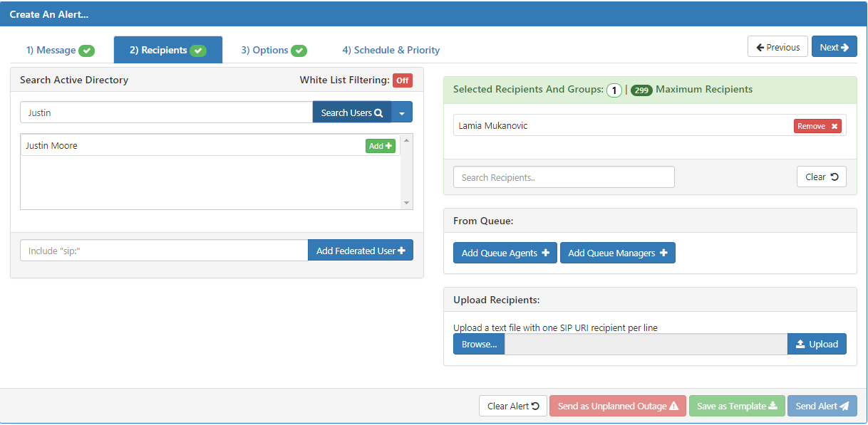
Task: Click Send Alert paper plane button
Action: (x=822, y=406)
